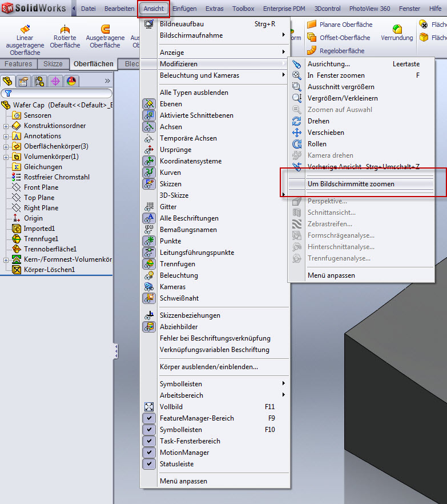This screenshot has height=504, width=447.
Task: Click the panel collapse handle
Action: tap(116, 351)
